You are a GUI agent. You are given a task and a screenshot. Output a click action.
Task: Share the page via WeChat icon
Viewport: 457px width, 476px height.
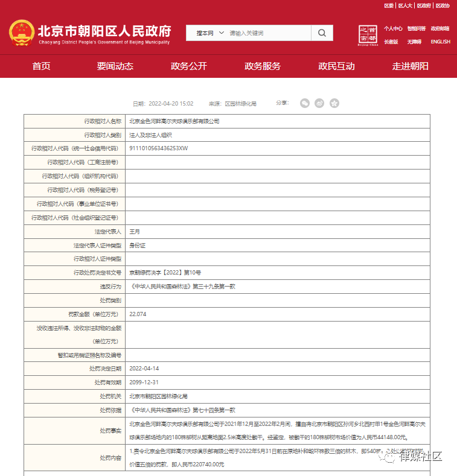(x=305, y=103)
